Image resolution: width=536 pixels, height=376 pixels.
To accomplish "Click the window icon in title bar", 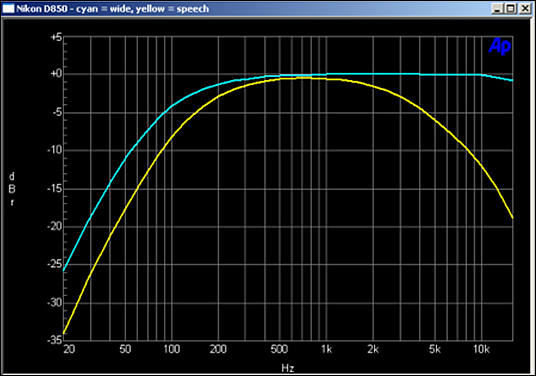I will pos(8,8).
